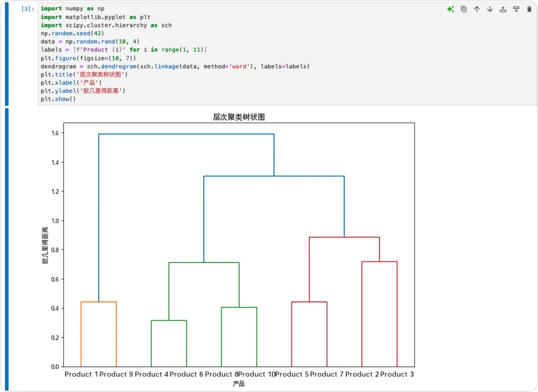Image resolution: width=538 pixels, height=392 pixels.
Task: Click the 1.2 tick on the y-axis
Action: pos(55,192)
